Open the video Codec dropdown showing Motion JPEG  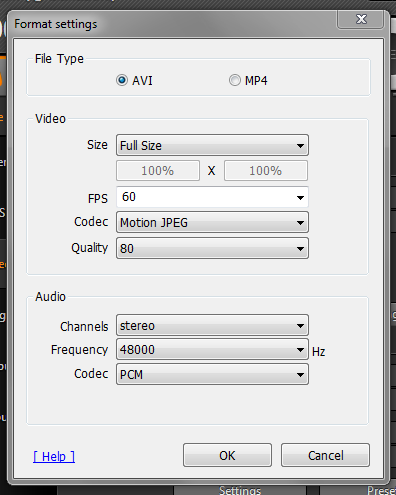click(212, 222)
